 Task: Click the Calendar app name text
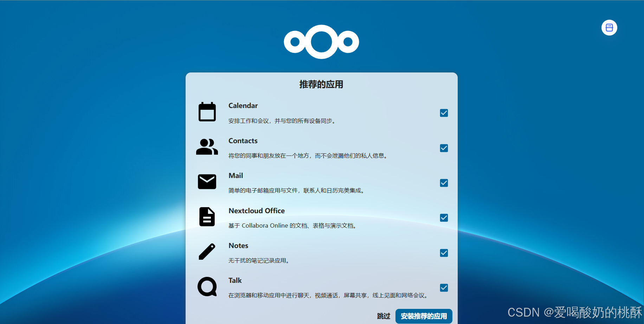[x=243, y=106]
